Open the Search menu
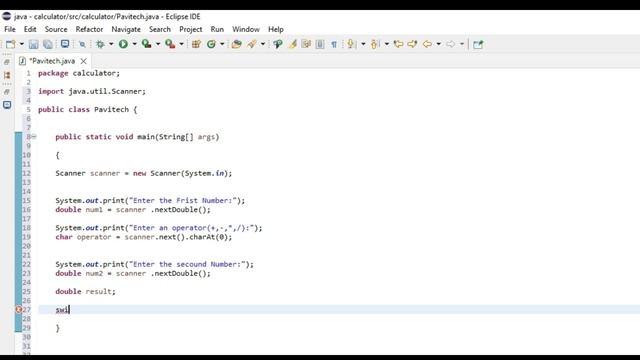The image size is (640, 360). coord(160,29)
